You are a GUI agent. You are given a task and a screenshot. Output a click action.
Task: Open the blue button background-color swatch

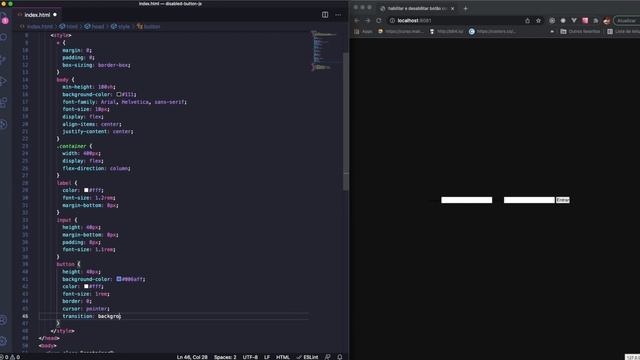point(119,279)
